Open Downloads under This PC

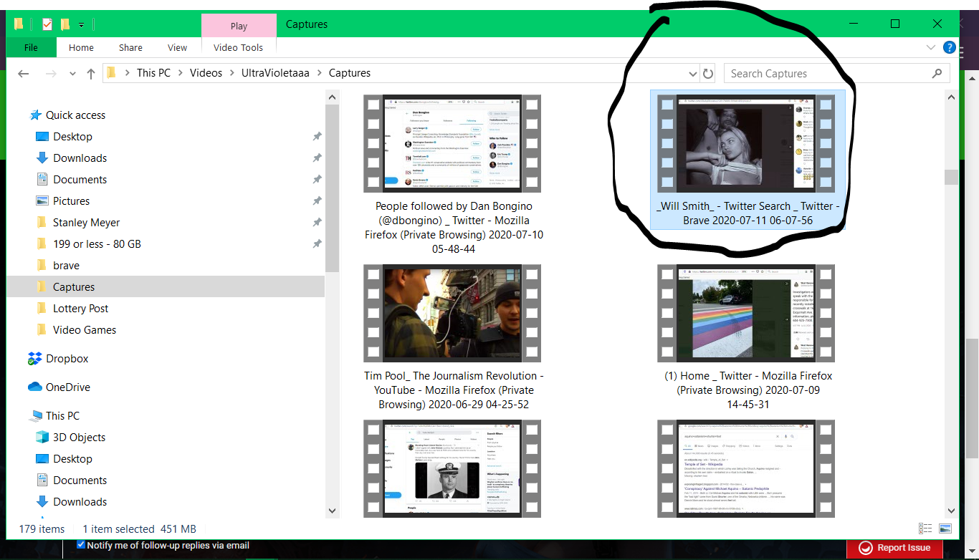pyautogui.click(x=80, y=502)
